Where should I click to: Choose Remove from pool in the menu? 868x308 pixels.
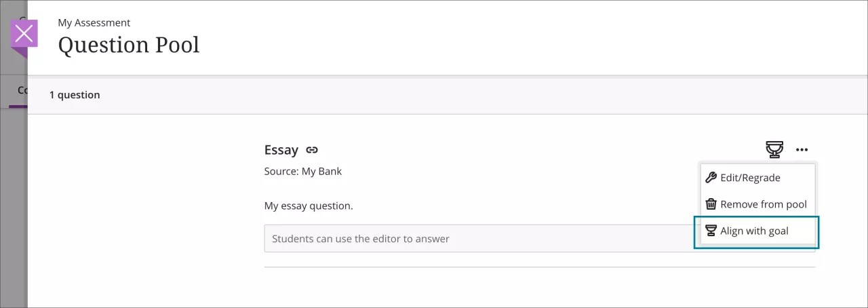(763, 204)
